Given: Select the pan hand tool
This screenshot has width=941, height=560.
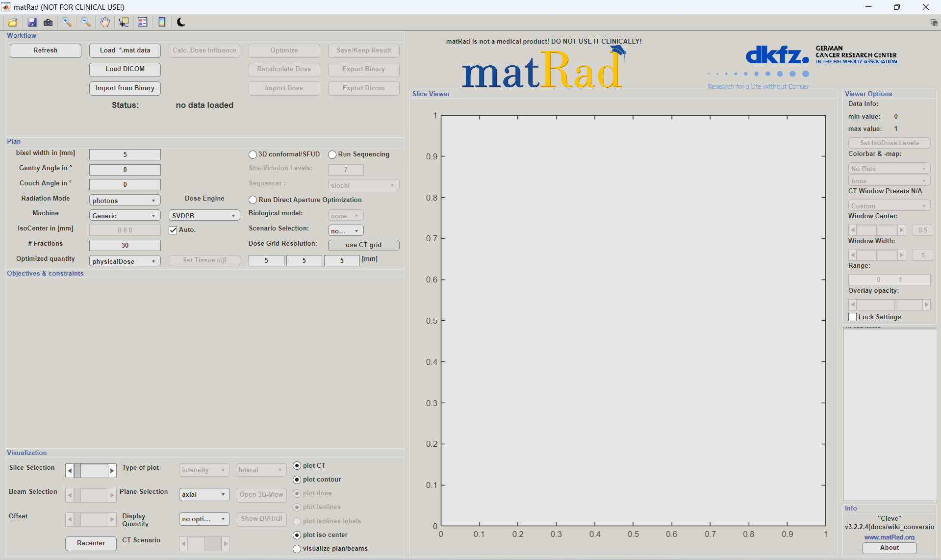Looking at the screenshot, I should [105, 22].
